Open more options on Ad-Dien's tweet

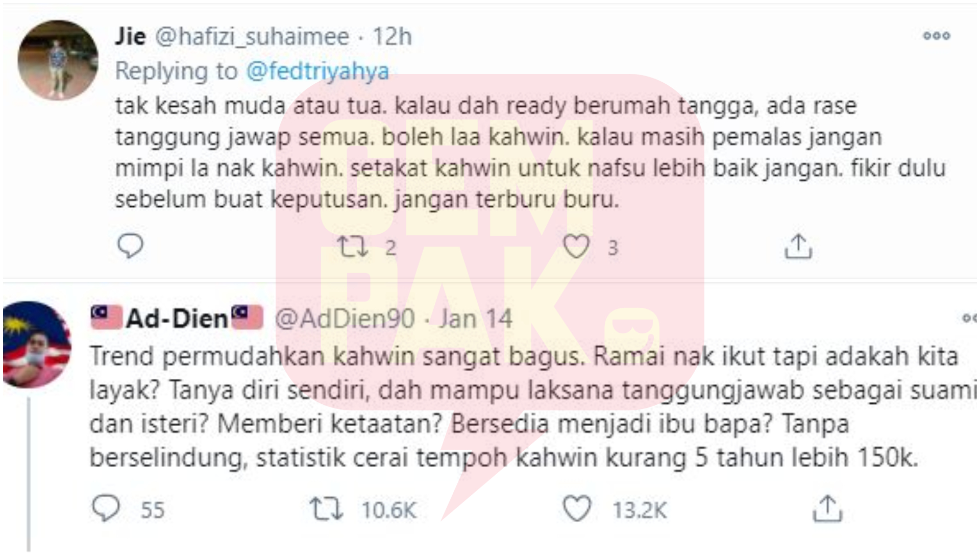(969, 319)
